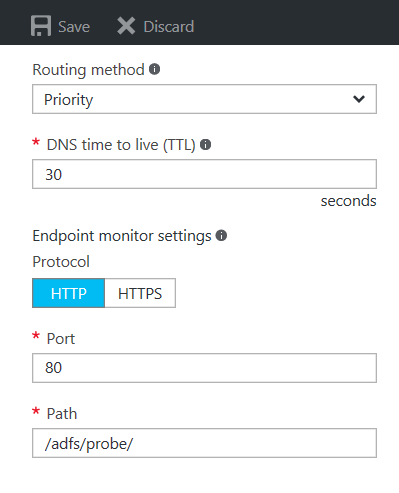The width and height of the screenshot is (399, 493).
Task: Focus the DNS TTL field showing 30
Action: (204, 174)
